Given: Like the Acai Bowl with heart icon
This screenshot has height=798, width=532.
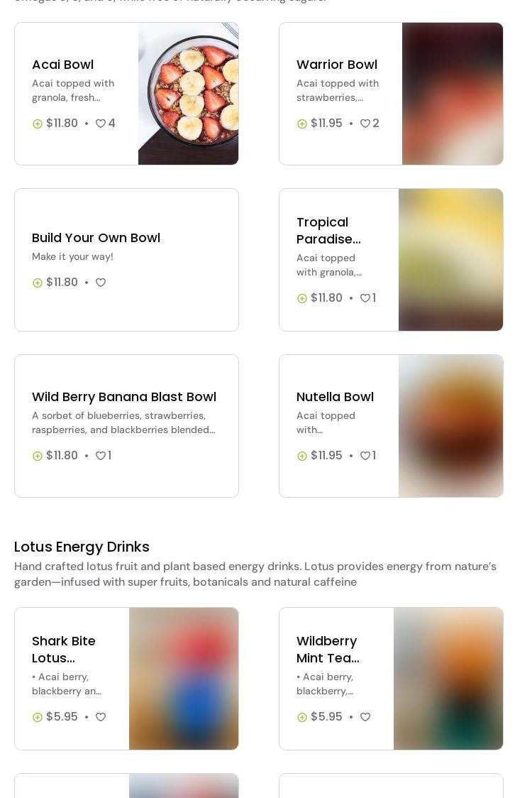Looking at the screenshot, I should pyautogui.click(x=101, y=124).
